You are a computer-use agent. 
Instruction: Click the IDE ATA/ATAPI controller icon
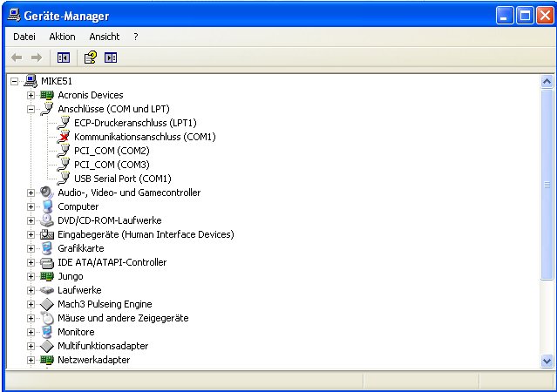[47, 262]
